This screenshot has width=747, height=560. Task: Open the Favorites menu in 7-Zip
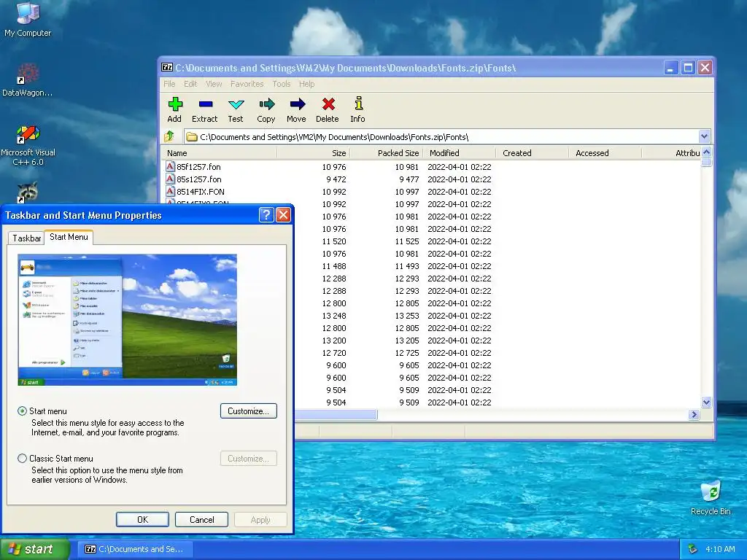247,84
